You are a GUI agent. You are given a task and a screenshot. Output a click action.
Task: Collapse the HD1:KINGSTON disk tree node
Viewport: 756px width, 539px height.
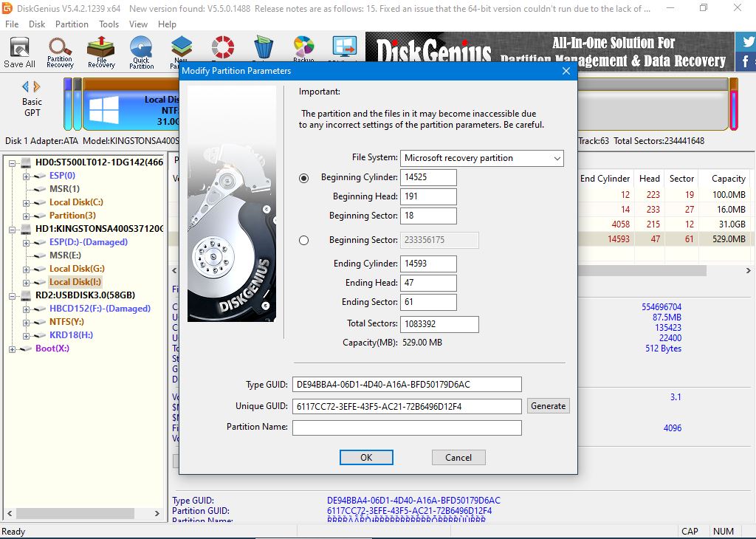click(x=13, y=229)
